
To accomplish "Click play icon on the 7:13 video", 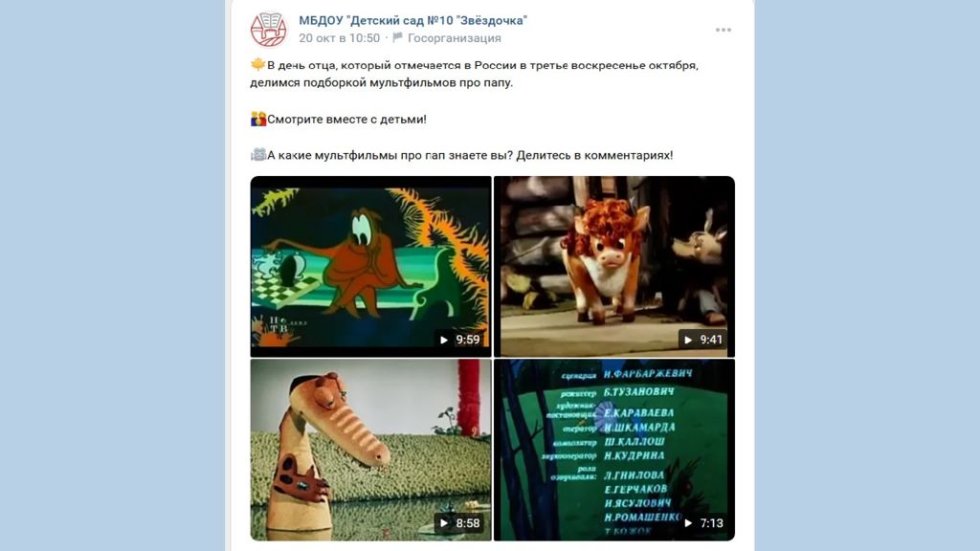I will tap(688, 523).
